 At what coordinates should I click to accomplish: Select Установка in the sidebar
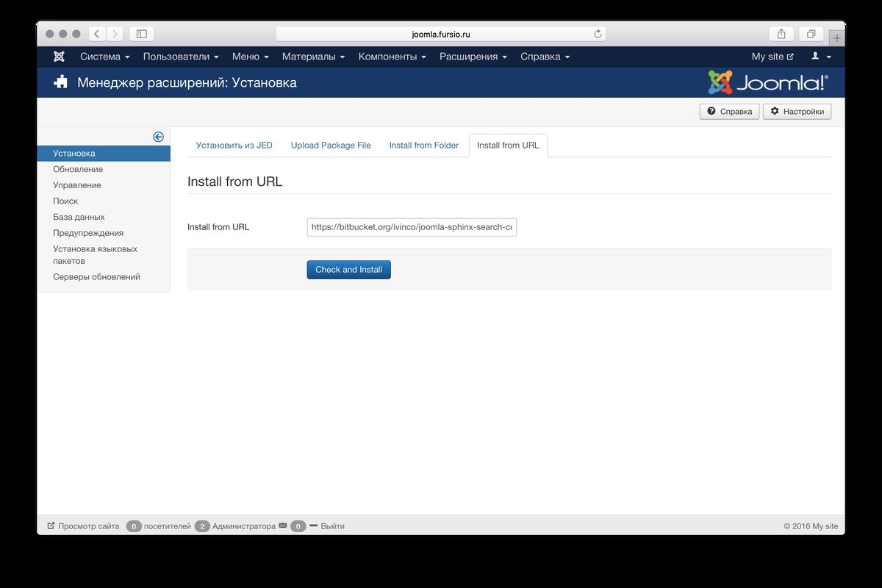(x=104, y=154)
